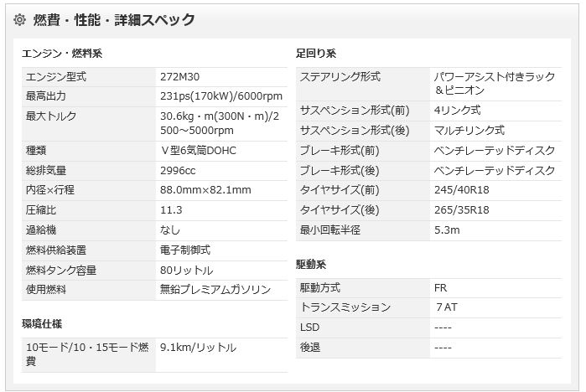Select the value 80リットル
The height and width of the screenshot is (392, 586).
point(186,270)
